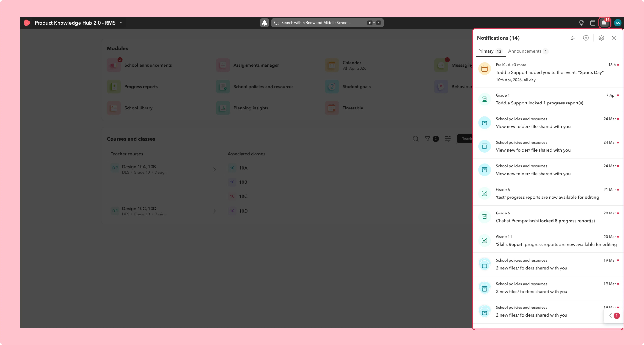
Task: Expand the Design 10C, 10D course chevron
Action: coord(214,211)
